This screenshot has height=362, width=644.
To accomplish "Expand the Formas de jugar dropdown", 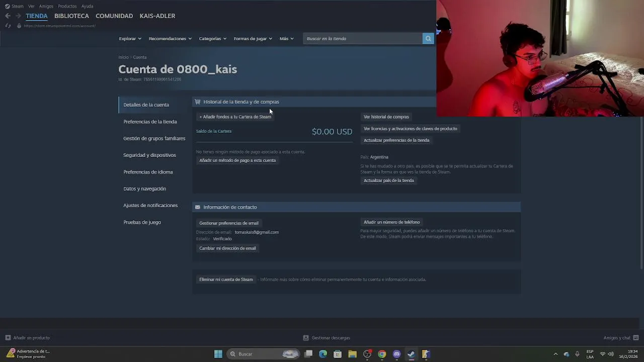I will coord(253,39).
